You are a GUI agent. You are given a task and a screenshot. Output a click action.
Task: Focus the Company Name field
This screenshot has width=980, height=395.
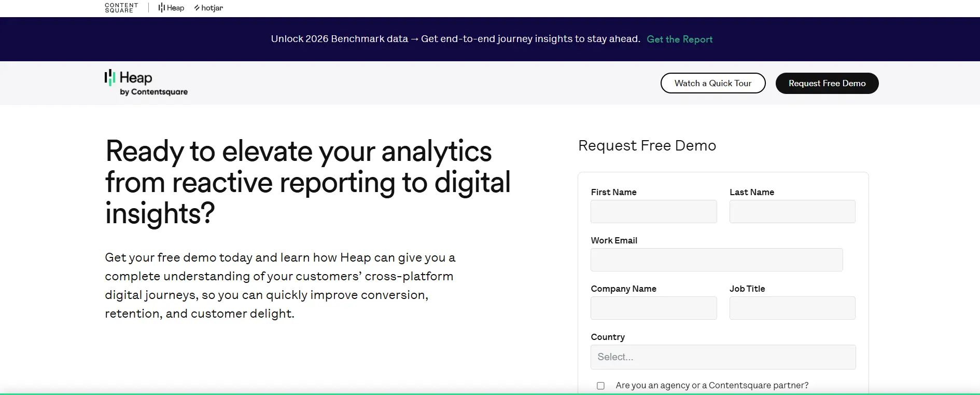point(654,308)
